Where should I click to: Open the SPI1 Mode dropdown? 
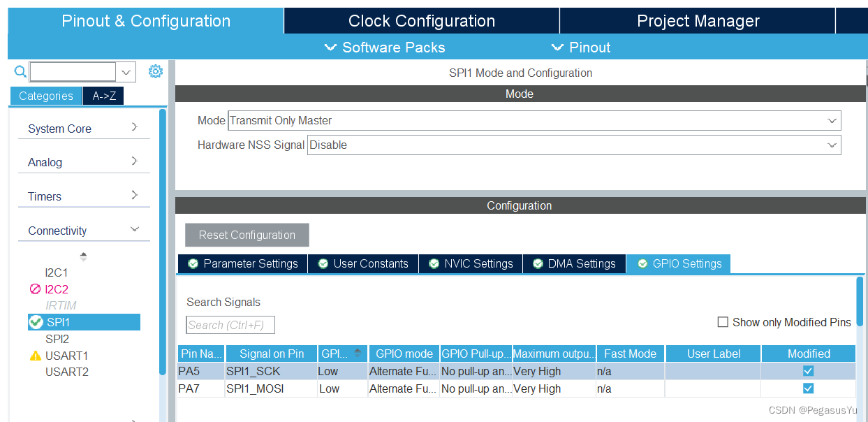click(x=534, y=120)
